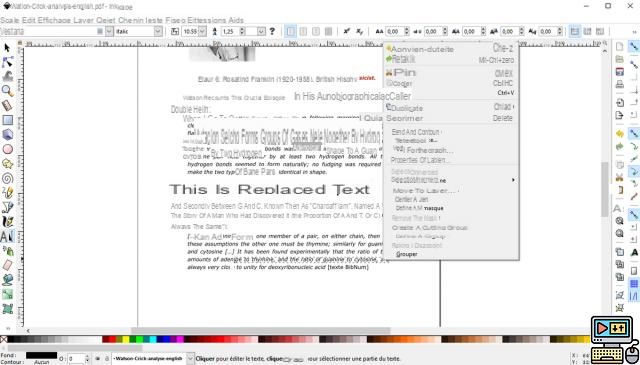Open the Edit menu
Image resolution: width=640 pixels, height=365 pixels.
click(x=28, y=20)
